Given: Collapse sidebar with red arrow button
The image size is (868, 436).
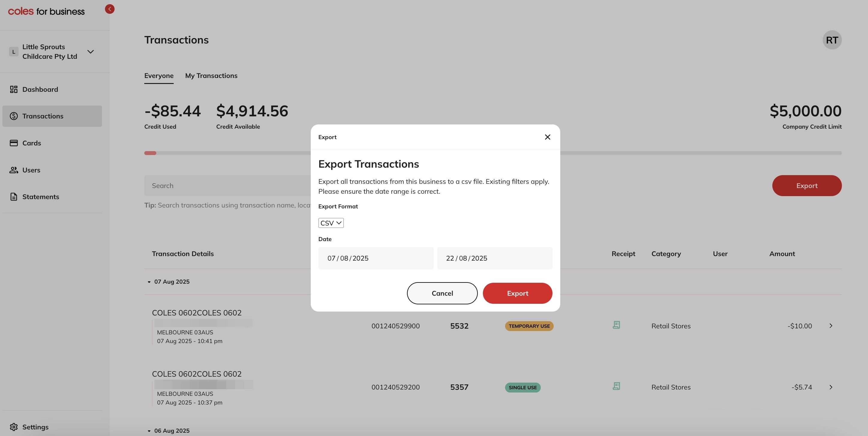Looking at the screenshot, I should 109,9.
